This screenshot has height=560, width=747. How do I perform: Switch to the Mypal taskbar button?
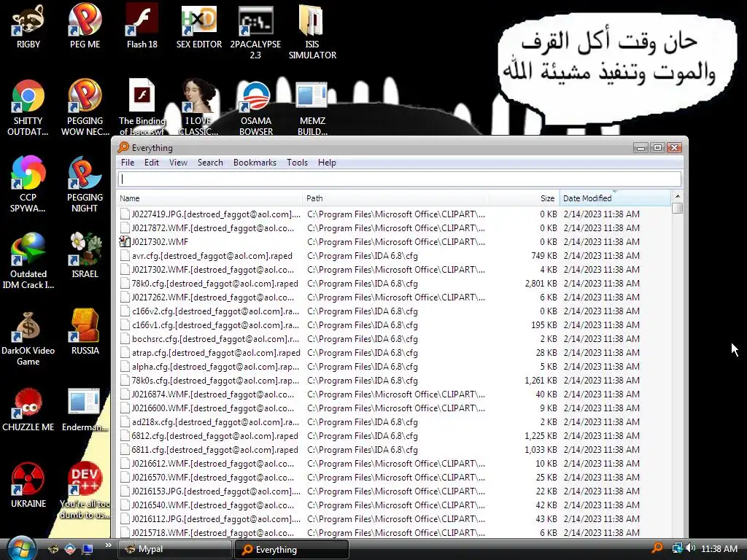(174, 549)
